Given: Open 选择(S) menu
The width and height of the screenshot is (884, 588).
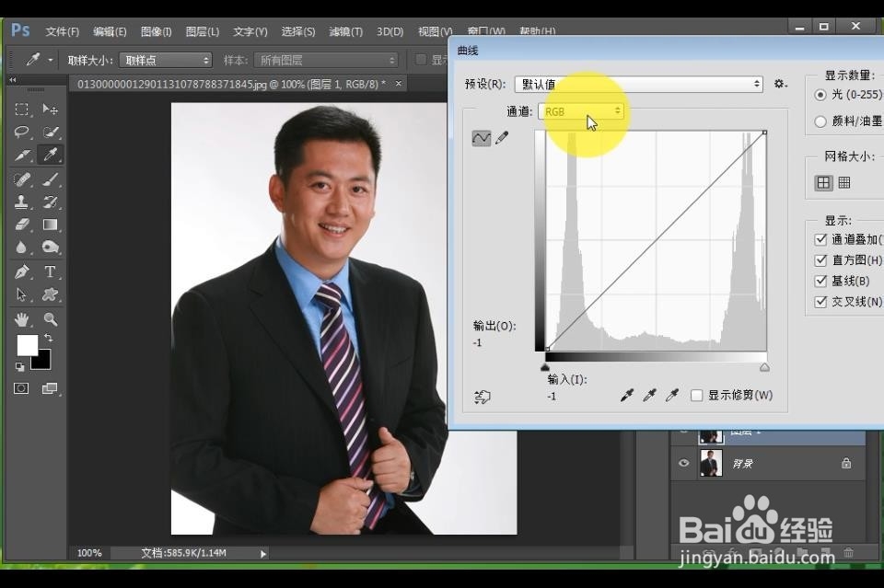Looking at the screenshot, I should 298,31.
